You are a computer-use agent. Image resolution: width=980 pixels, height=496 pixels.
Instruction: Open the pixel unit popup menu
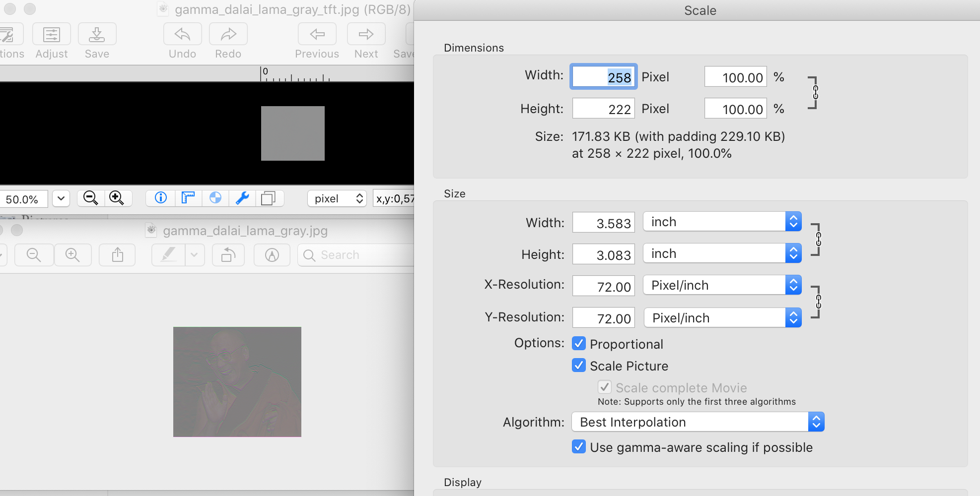click(337, 198)
